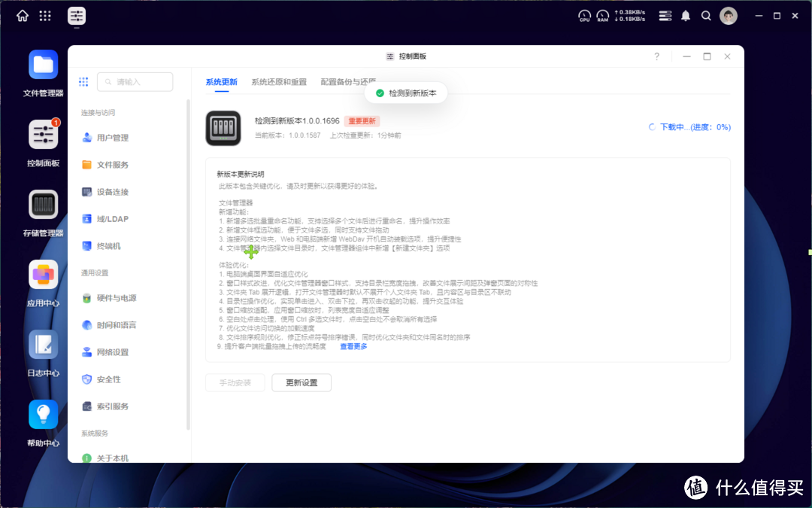Open 日志中心 from the left dock
The image size is (812, 508).
pos(43,342)
